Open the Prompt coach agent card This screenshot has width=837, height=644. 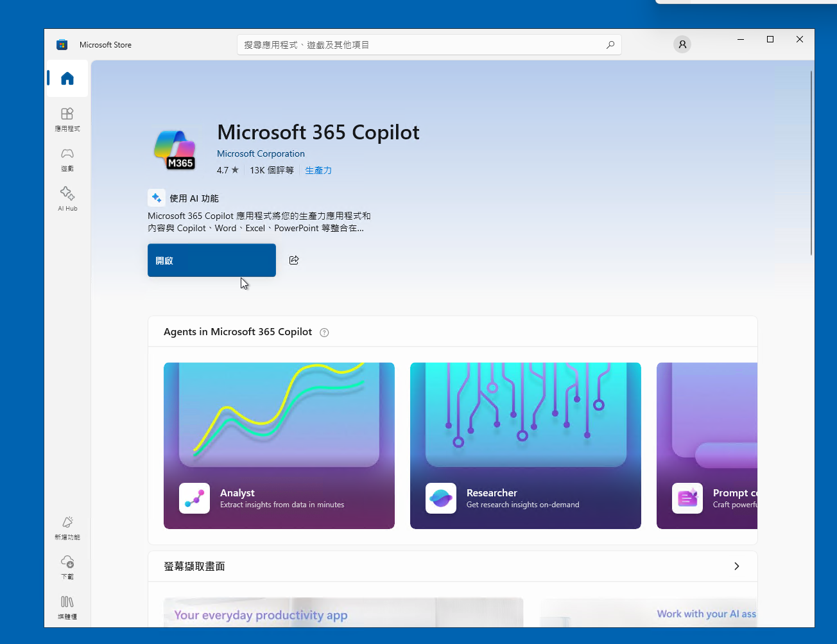707,446
